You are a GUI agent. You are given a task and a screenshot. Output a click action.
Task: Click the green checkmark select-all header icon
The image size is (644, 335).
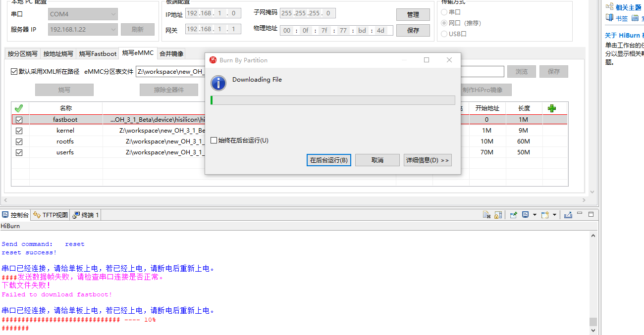pyautogui.click(x=19, y=108)
